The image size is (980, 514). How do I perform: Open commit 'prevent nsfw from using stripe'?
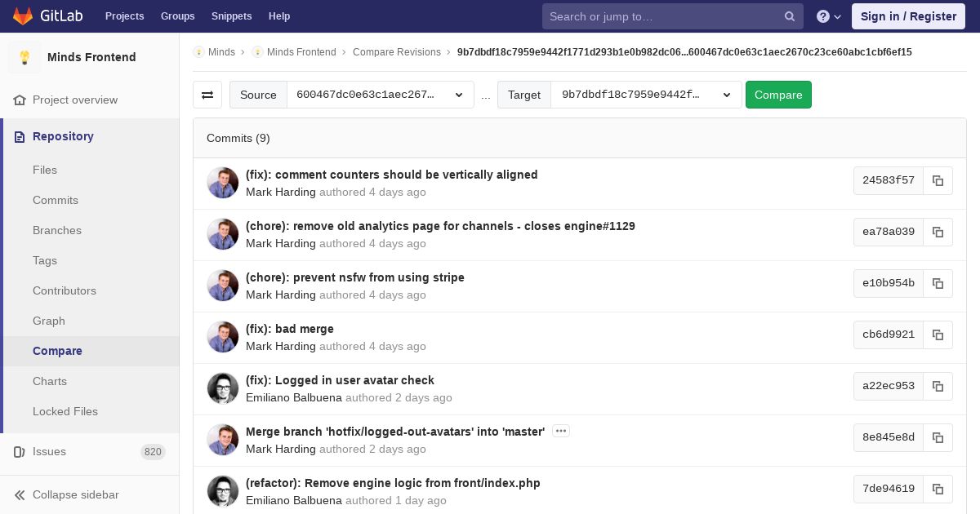coord(354,277)
